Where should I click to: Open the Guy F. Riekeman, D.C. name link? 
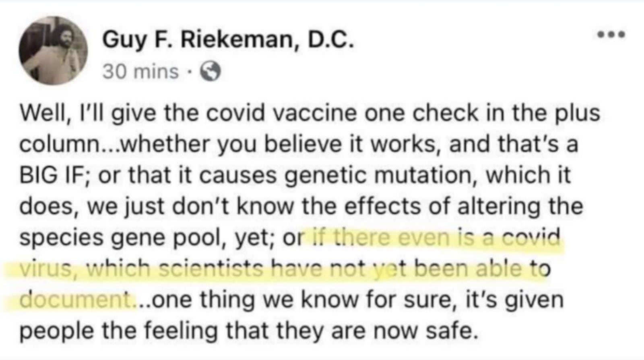click(x=228, y=40)
